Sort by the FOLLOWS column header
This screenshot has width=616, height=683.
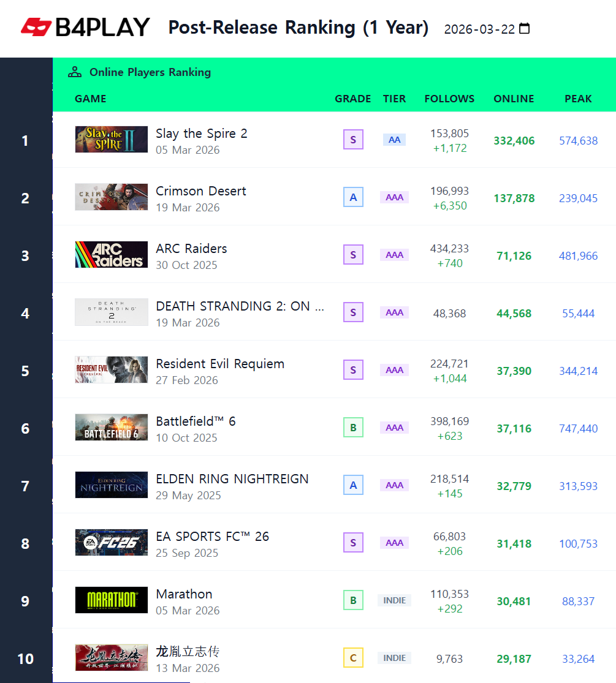tap(449, 99)
